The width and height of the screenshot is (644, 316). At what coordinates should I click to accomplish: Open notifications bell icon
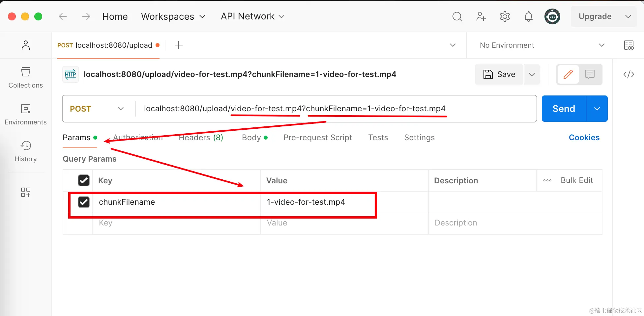pyautogui.click(x=528, y=16)
